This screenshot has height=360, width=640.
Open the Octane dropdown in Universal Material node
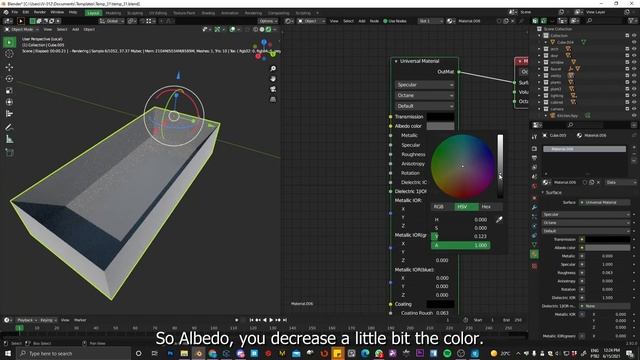[424, 96]
